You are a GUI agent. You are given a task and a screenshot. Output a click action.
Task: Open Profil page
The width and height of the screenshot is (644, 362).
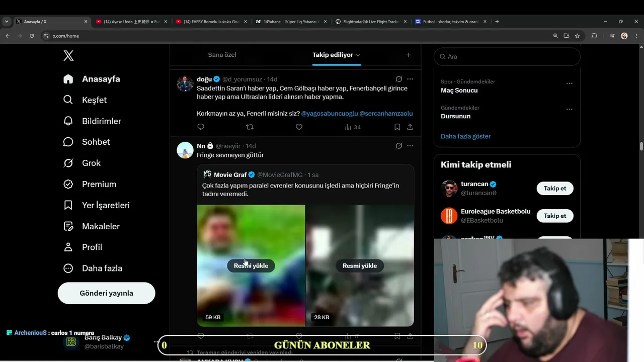pos(83,247)
